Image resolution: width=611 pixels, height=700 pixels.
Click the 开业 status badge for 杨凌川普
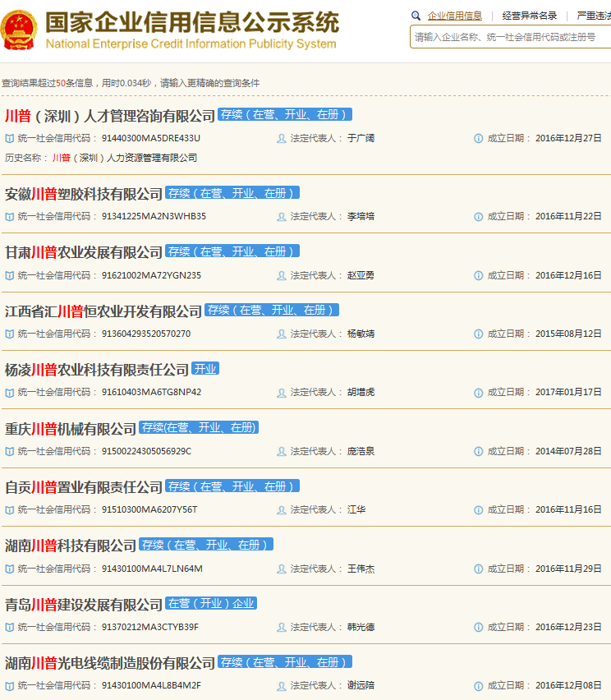(x=205, y=369)
